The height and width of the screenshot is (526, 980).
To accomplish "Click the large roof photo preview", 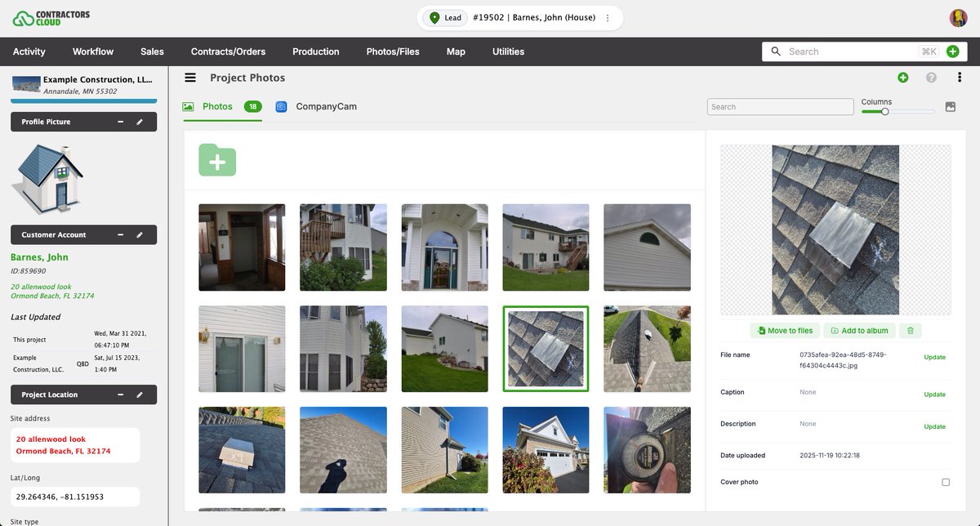I will [835, 230].
